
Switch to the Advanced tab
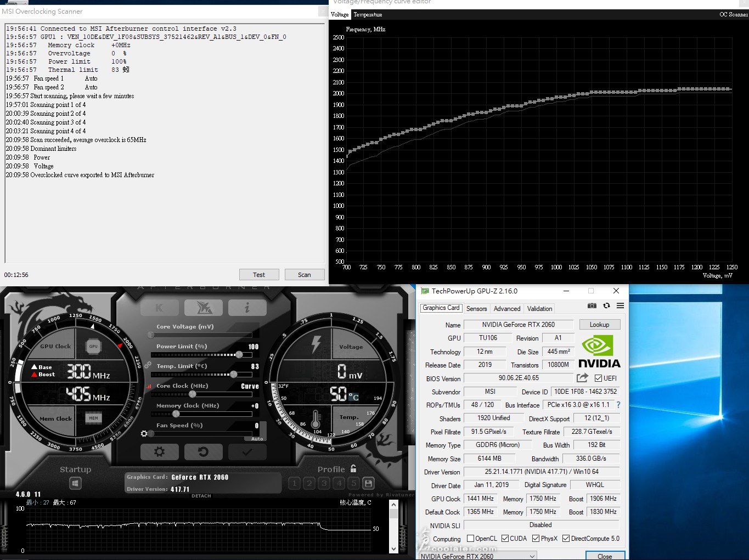[x=507, y=309]
